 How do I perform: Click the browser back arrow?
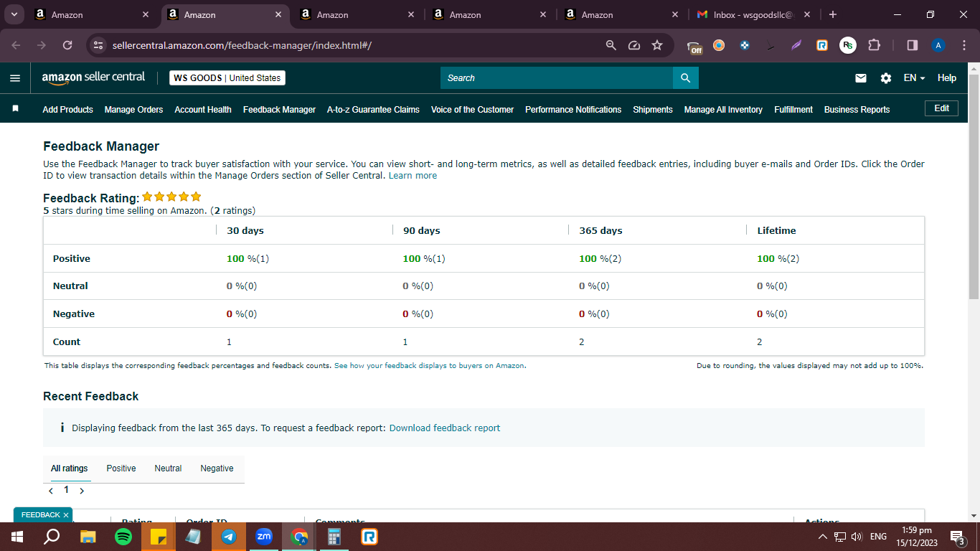click(16, 45)
